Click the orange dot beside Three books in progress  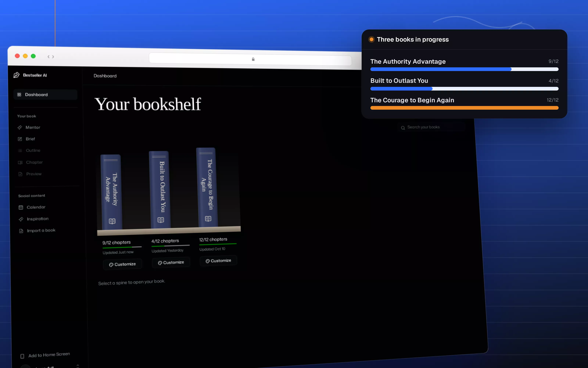[371, 39]
